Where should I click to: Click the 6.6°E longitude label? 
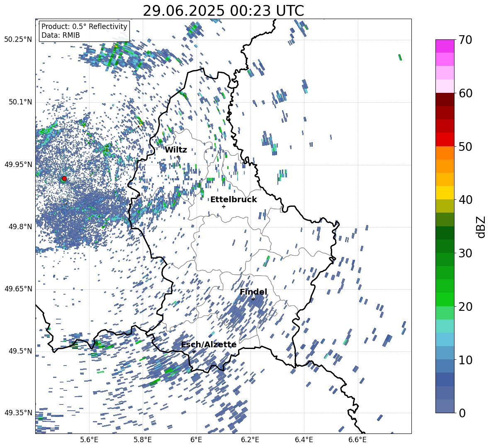[x=357, y=440]
